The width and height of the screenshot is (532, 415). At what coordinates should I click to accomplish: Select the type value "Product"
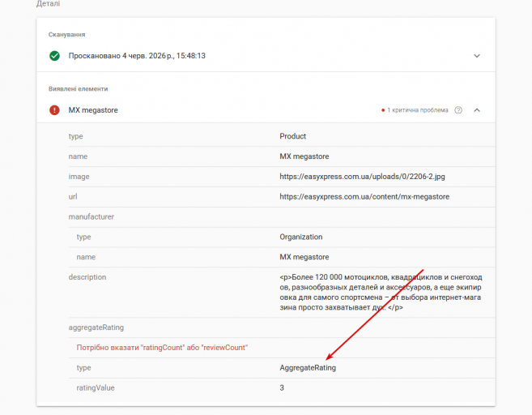[x=292, y=136]
